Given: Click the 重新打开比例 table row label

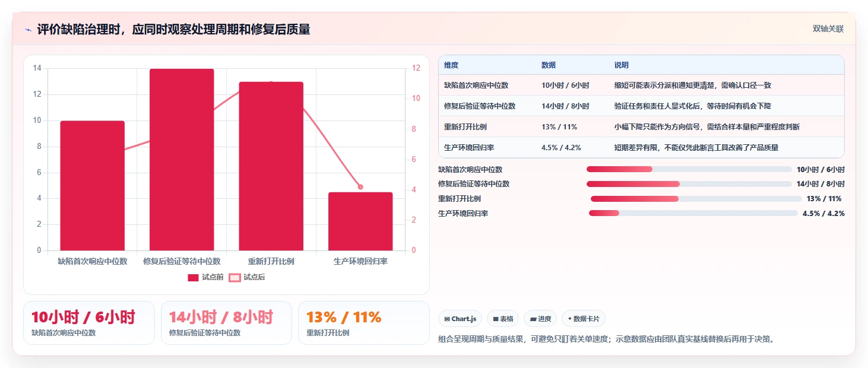Looking at the screenshot, I should [465, 127].
